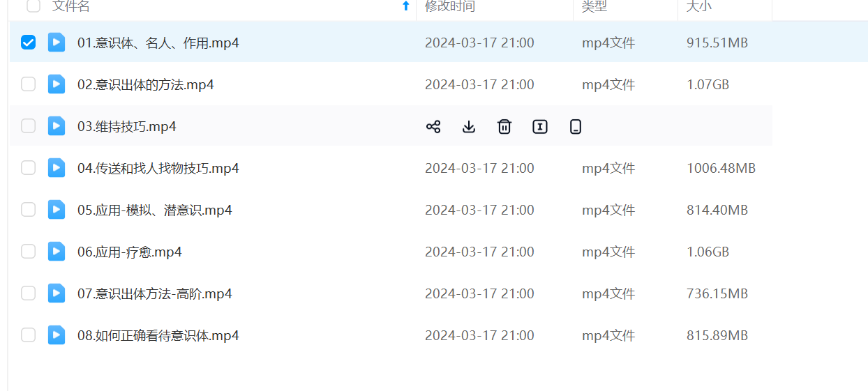
Task: Check the select-all box beside 文件名 header
Action: [x=33, y=6]
